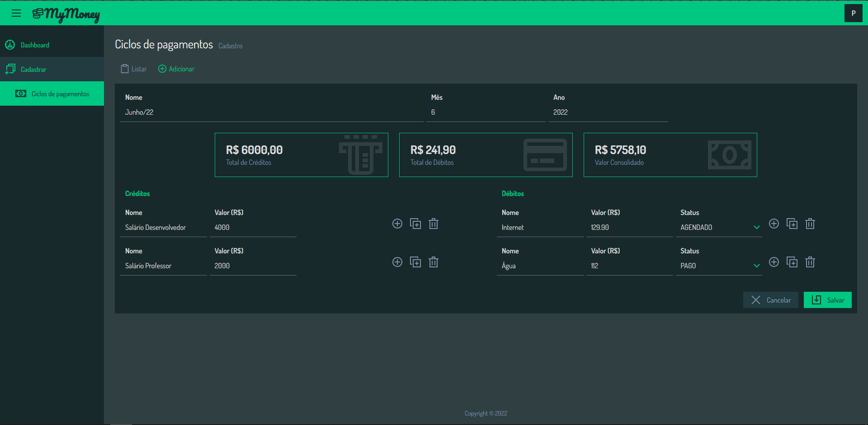The image size is (868, 425).
Task: Switch to the Adicionar tab
Action: pyautogui.click(x=176, y=69)
